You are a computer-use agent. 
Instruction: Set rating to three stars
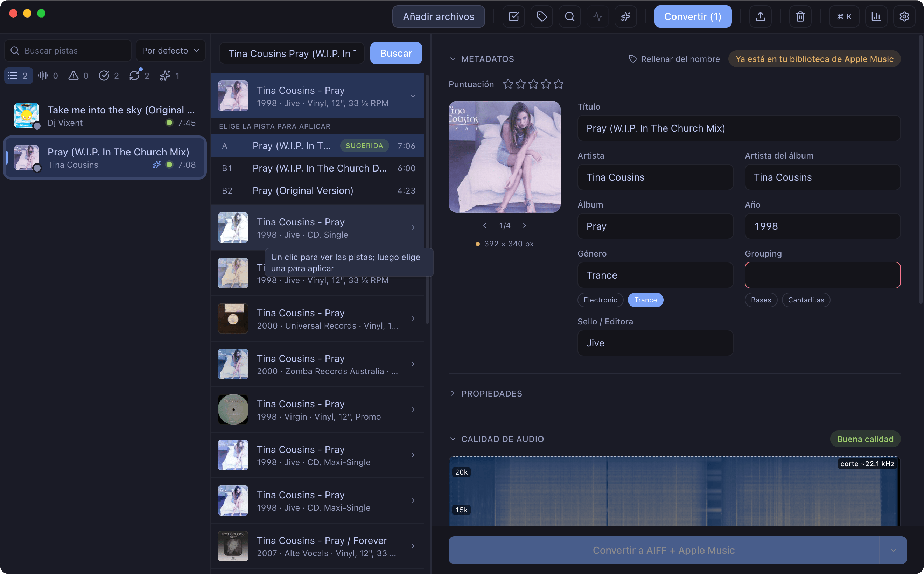click(533, 84)
